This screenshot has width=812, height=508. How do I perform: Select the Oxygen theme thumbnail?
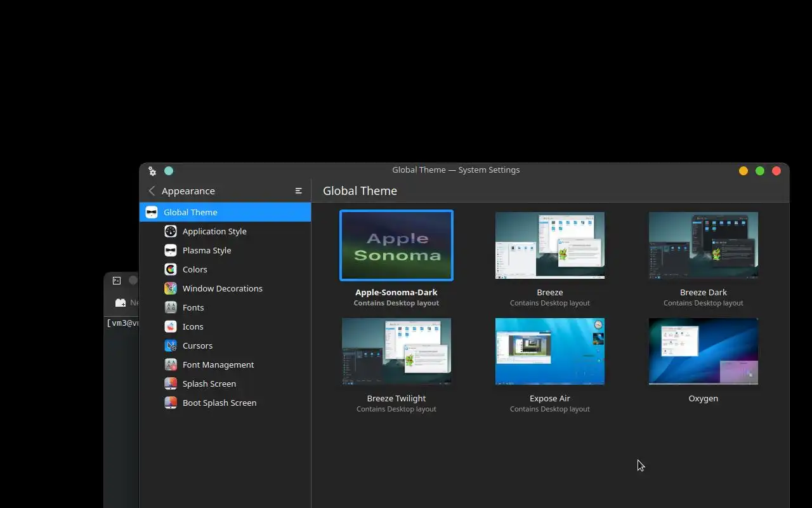(x=704, y=351)
